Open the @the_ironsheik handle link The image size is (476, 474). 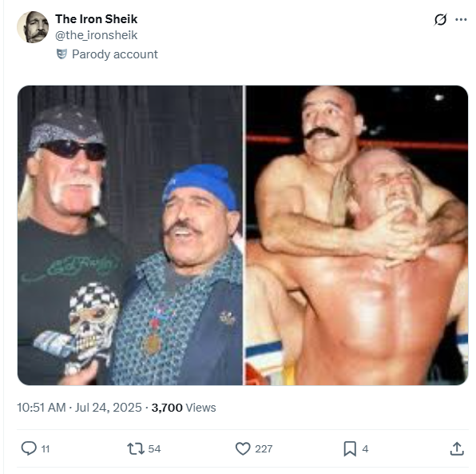coord(96,35)
